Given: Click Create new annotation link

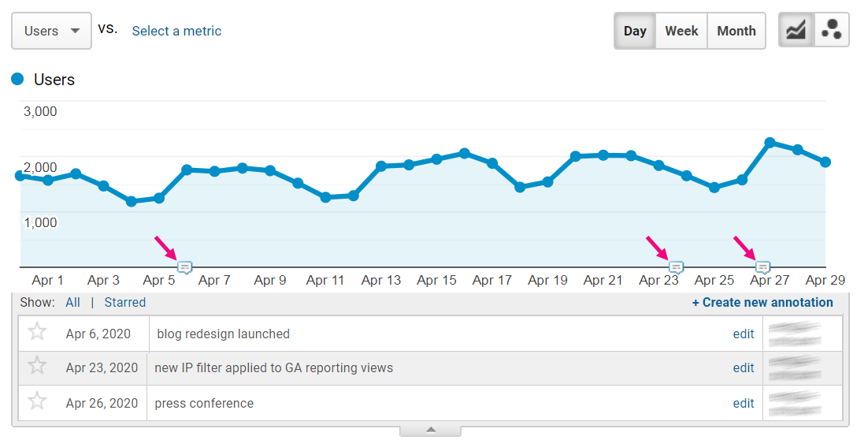Looking at the screenshot, I should point(762,302).
